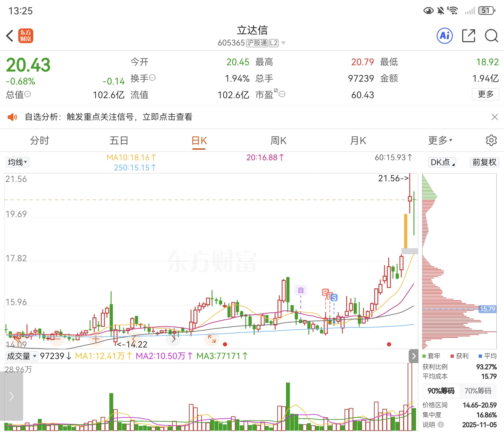Tap the 沪股通 tag

(257, 43)
